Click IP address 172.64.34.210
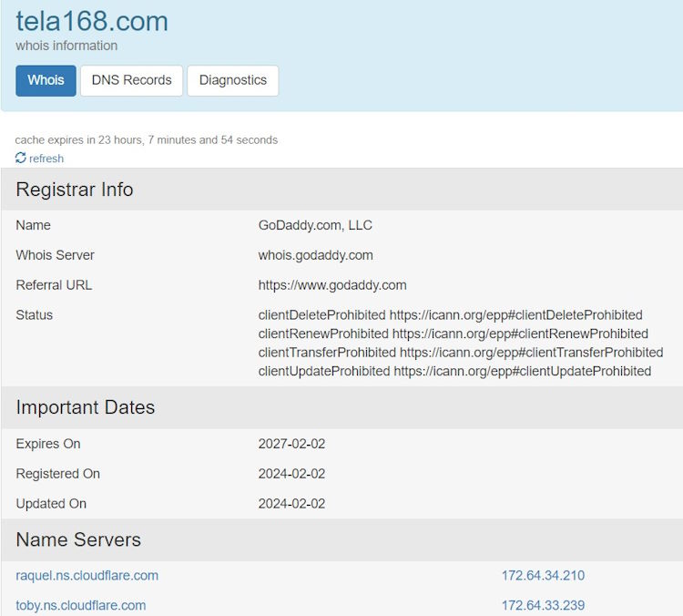The width and height of the screenshot is (683, 616). (x=543, y=576)
